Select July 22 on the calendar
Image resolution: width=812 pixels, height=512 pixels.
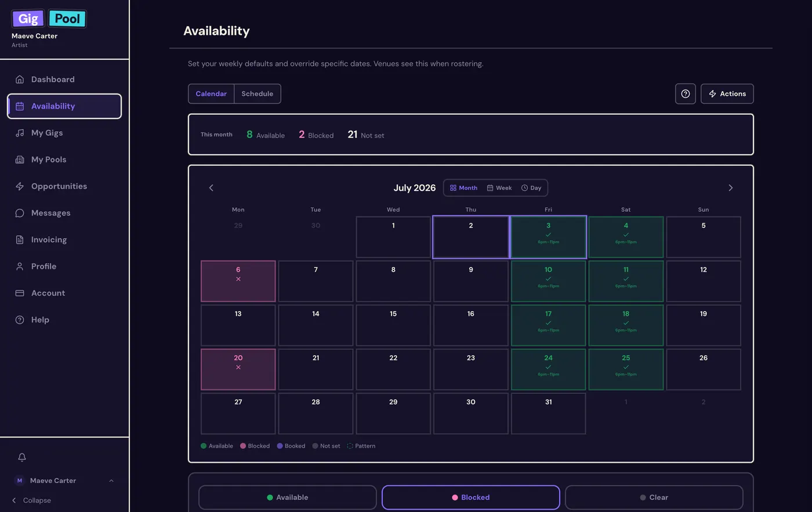coord(393,369)
